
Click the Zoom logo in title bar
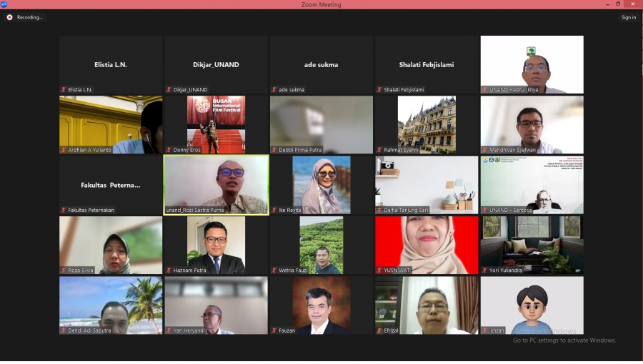click(4, 4)
